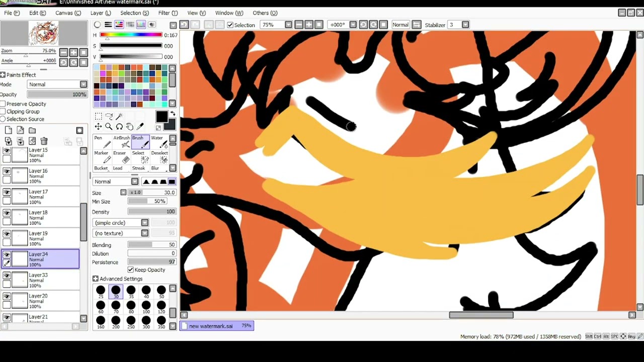Activate the eyedropper color picker tool

pyautogui.click(x=140, y=127)
